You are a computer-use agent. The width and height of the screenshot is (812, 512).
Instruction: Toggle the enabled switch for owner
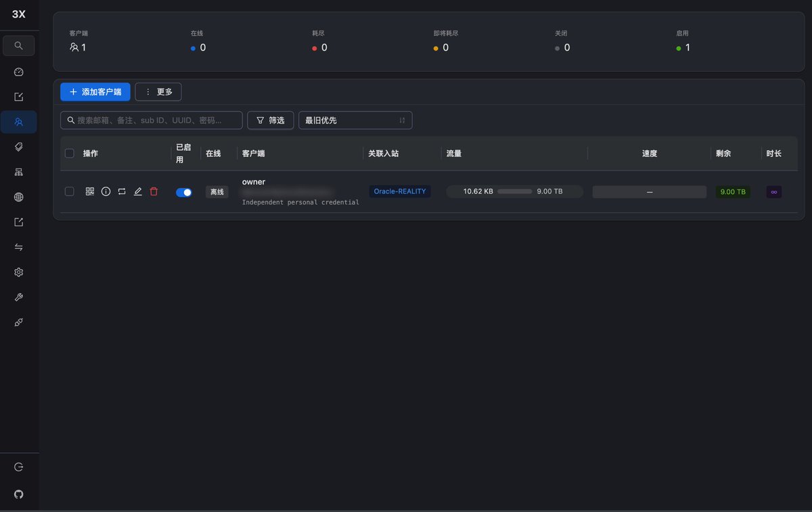tap(184, 192)
